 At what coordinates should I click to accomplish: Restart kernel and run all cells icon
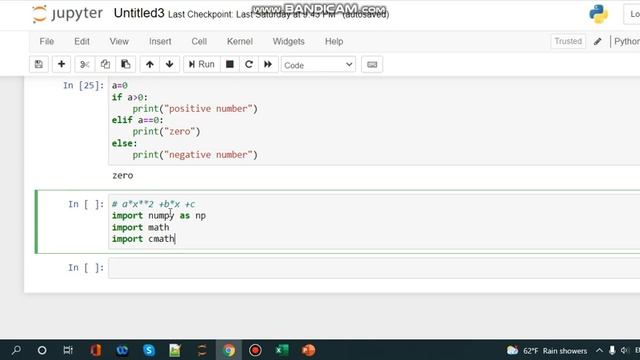point(268,64)
